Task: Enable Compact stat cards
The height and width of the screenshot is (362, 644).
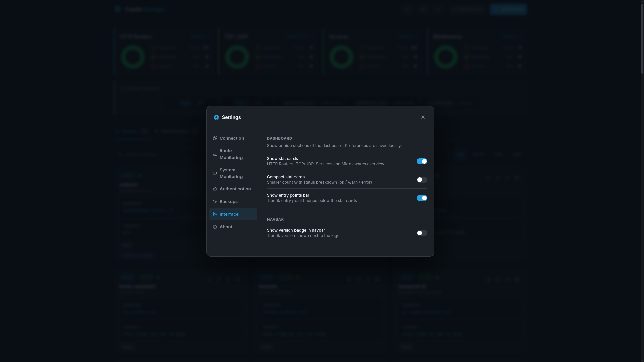Action: pyautogui.click(x=422, y=180)
